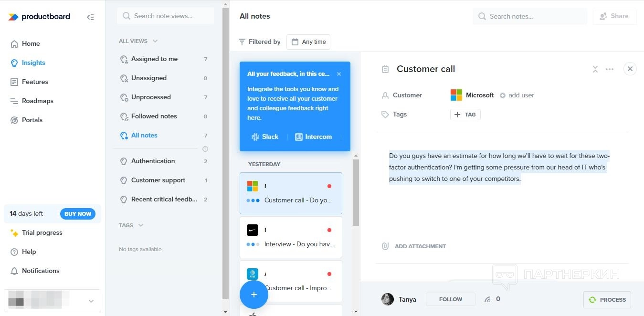Open the workspace account dropdown
The width and height of the screenshot is (644, 316).
(53, 301)
